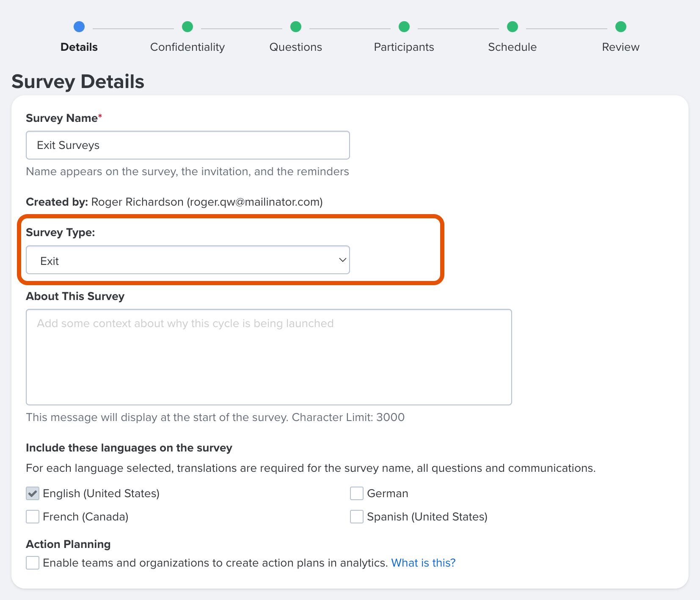
Task: Enable the German language option
Action: click(356, 493)
